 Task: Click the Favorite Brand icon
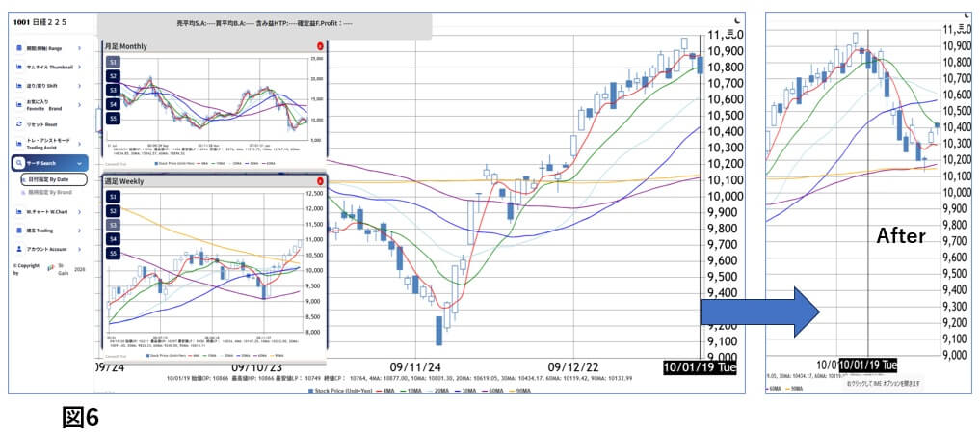coord(19,104)
